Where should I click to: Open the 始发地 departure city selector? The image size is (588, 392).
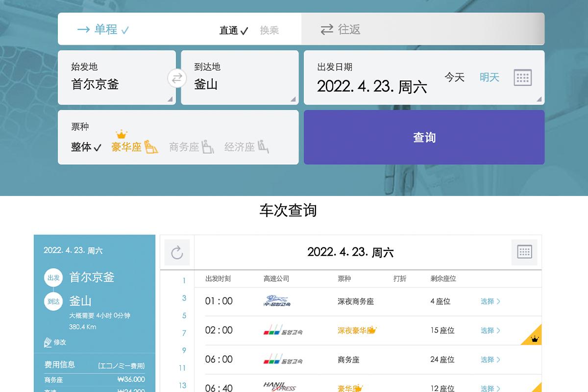click(x=117, y=77)
